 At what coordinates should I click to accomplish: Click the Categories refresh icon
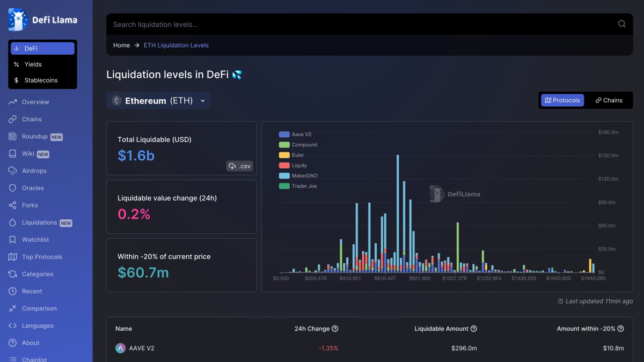click(12, 274)
